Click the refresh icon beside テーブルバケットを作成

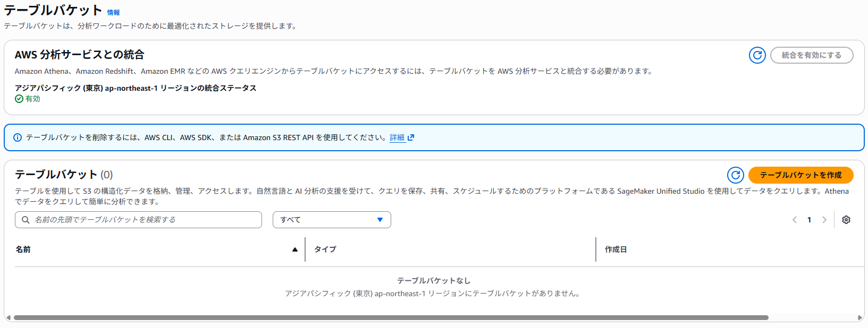coord(735,175)
